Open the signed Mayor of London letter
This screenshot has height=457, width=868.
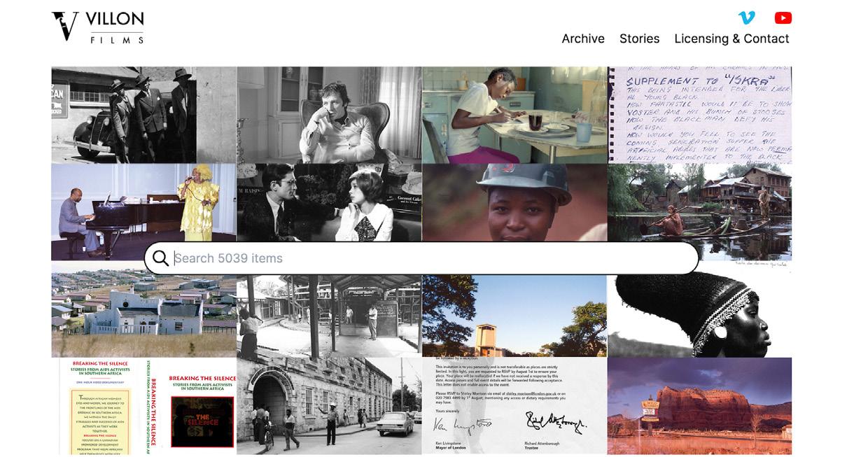click(514, 406)
